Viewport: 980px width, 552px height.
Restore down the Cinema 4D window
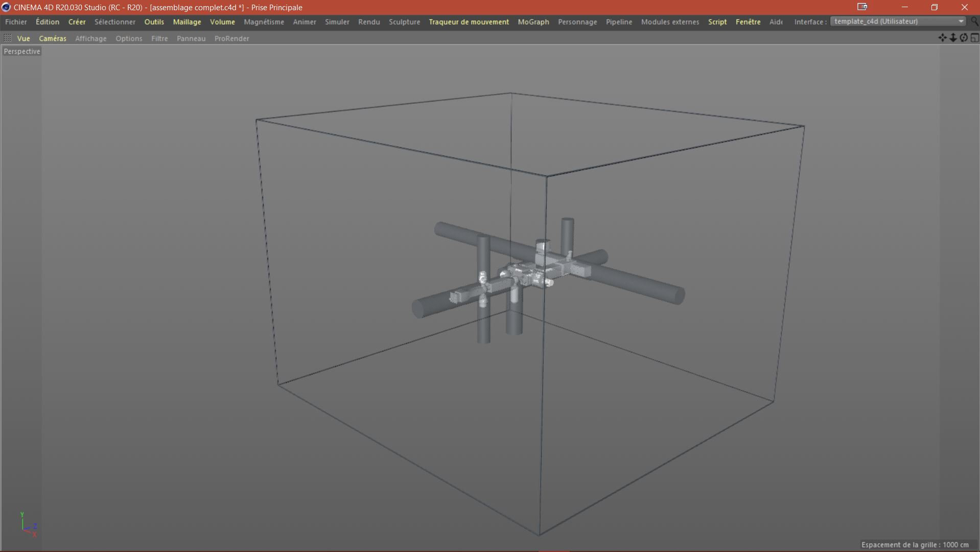(934, 7)
